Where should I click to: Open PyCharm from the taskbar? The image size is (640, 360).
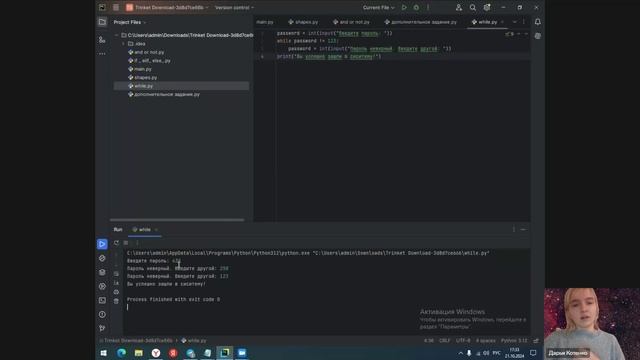tap(224, 353)
